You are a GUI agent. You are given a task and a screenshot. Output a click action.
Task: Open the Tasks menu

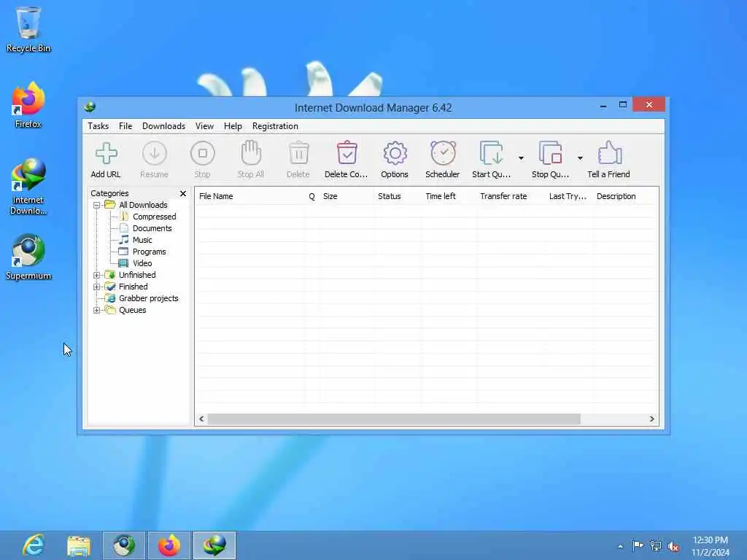coord(98,126)
